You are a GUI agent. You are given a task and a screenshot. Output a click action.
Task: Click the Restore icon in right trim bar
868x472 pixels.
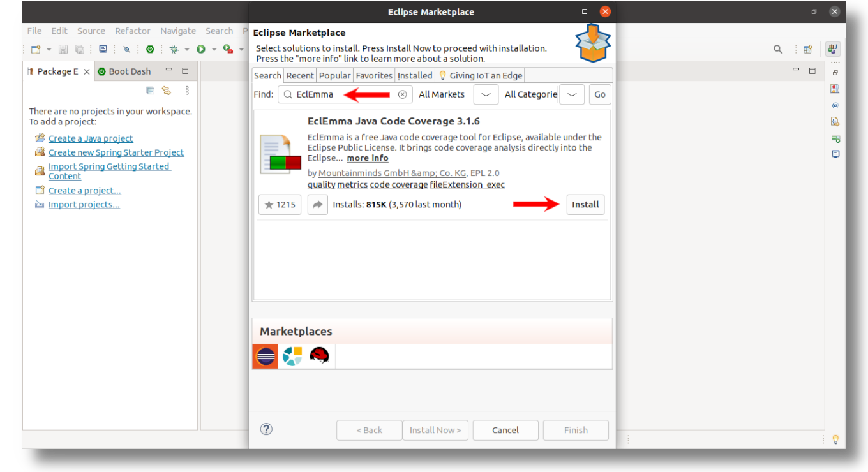click(835, 73)
